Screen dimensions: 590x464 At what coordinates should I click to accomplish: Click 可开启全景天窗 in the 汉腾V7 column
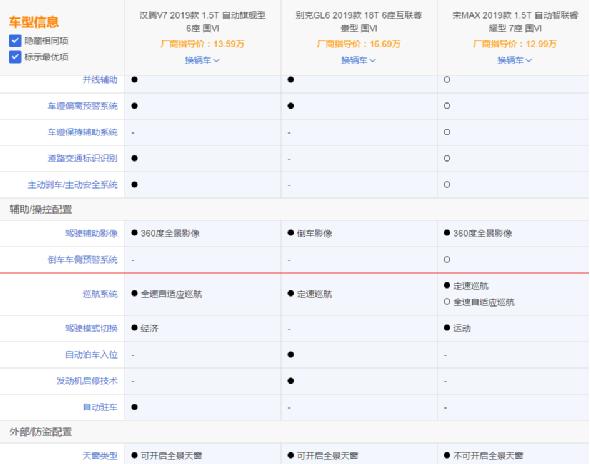coord(171,456)
